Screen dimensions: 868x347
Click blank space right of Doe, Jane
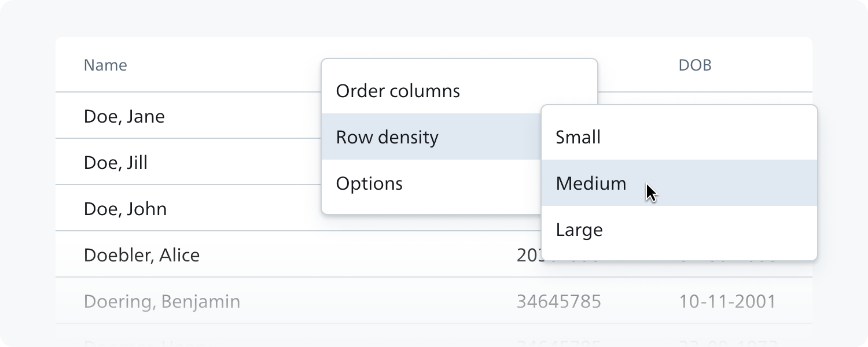(x=243, y=116)
